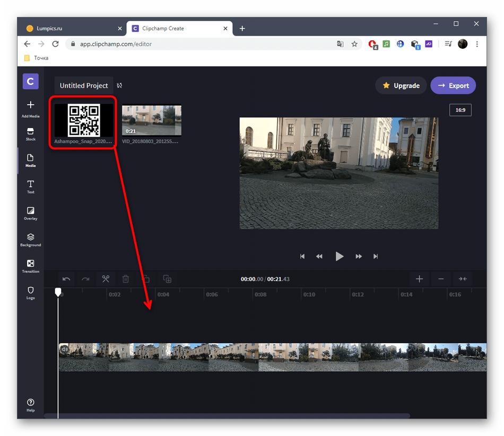
Task: Click the purple square extension icon
Action: point(429,44)
